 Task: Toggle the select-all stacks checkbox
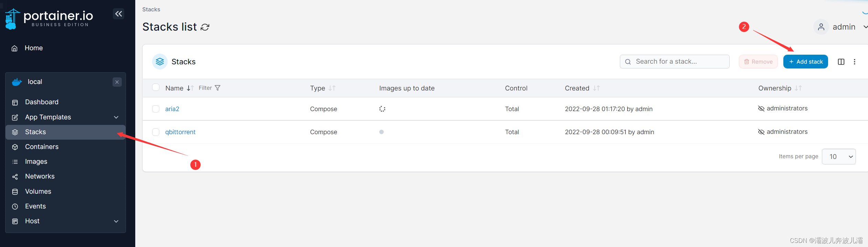click(x=156, y=88)
